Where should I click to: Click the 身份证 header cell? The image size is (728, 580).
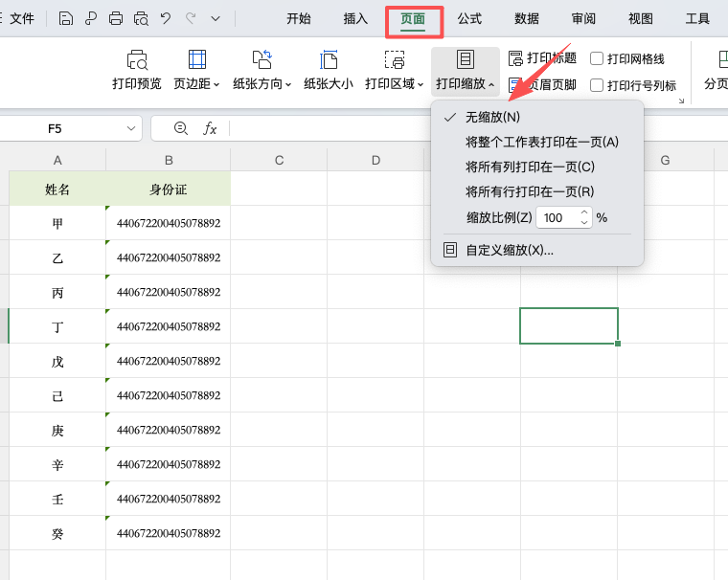[169, 189]
